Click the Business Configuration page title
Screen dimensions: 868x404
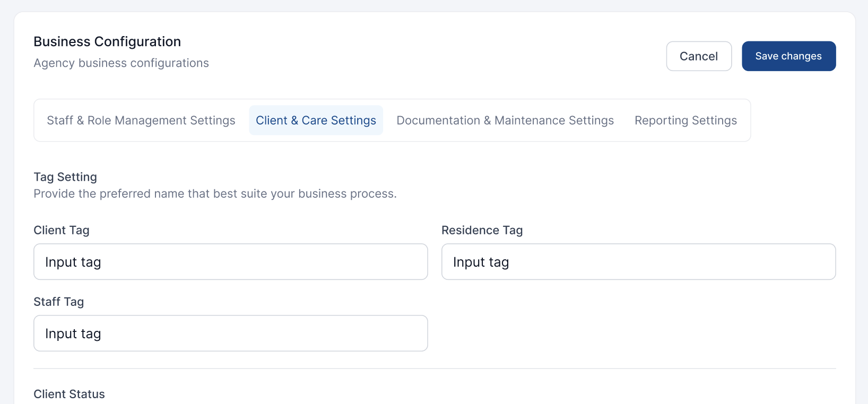[107, 41]
